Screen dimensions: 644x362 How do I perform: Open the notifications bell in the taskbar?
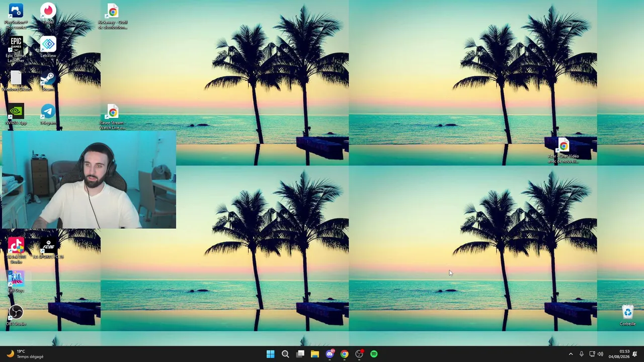point(635,354)
